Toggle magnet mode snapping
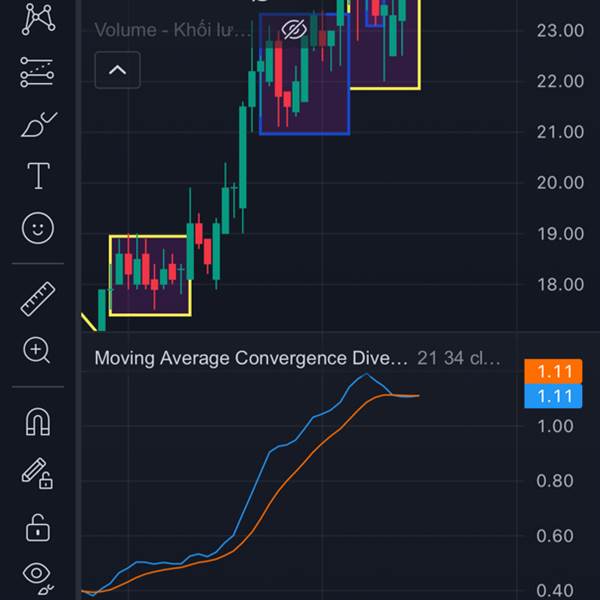Viewport: 600px width, 600px height. (38, 421)
